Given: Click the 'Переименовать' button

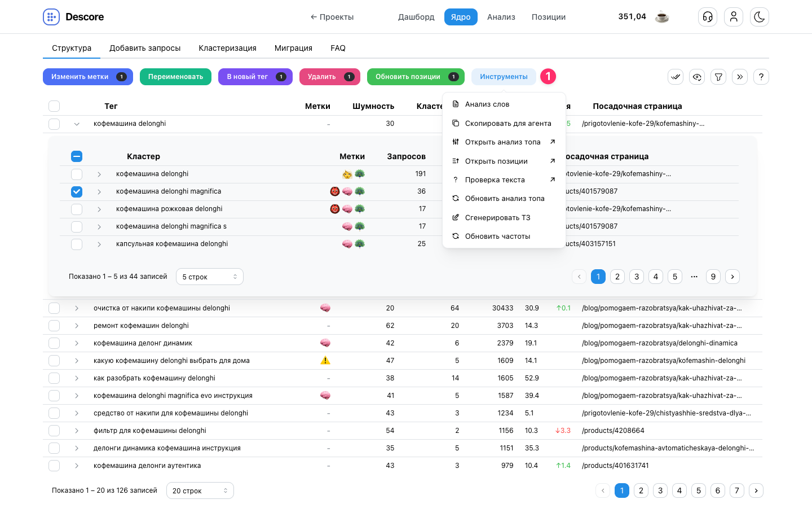Looking at the screenshot, I should (x=175, y=77).
